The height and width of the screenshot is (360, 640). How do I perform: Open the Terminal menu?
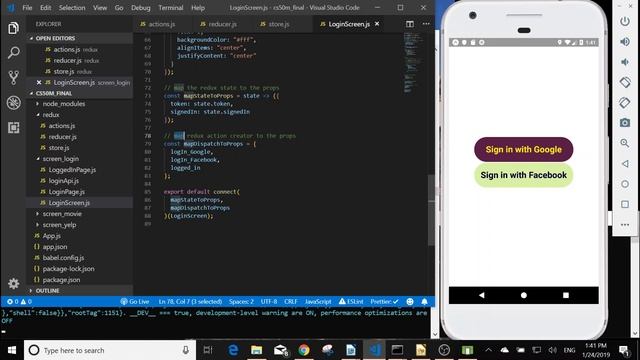click(171, 8)
